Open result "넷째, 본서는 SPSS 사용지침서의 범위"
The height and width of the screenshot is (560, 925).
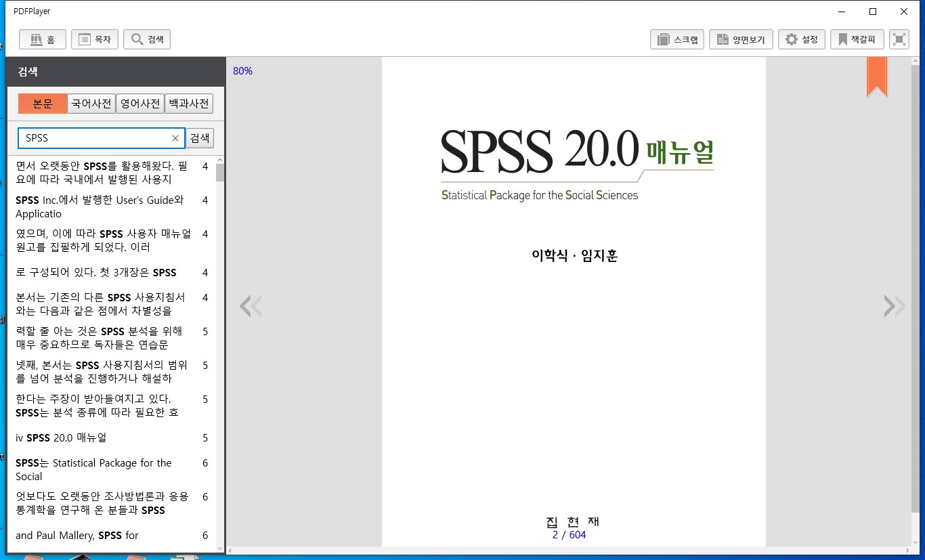click(112, 372)
